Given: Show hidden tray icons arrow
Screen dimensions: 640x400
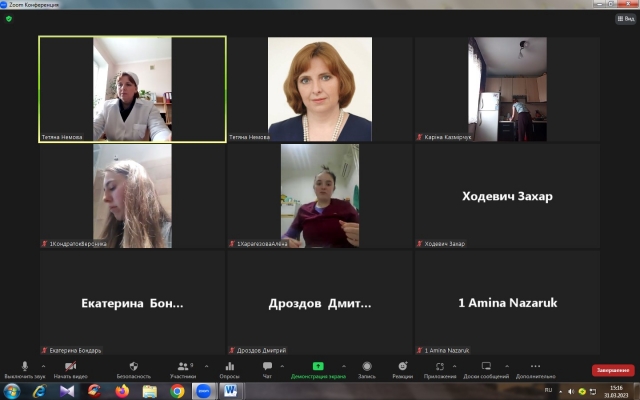Looking at the screenshot, I should (x=560, y=391).
